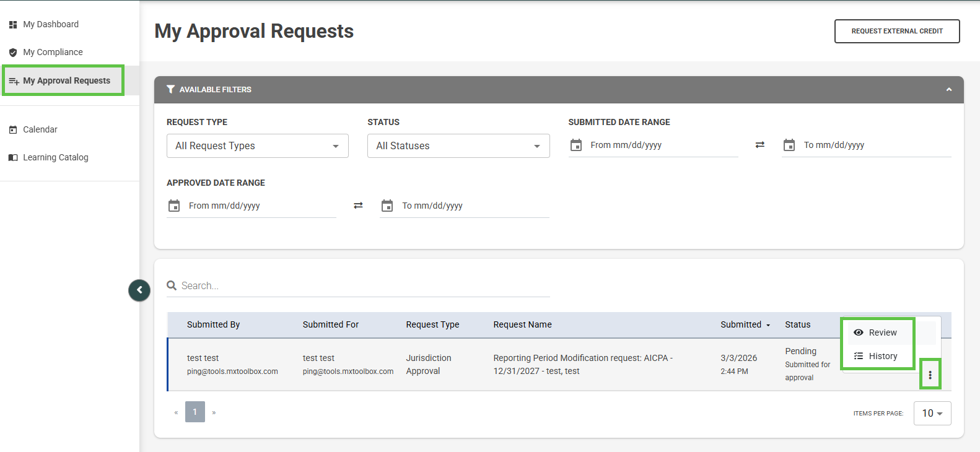Image resolution: width=980 pixels, height=452 pixels.
Task: Click the swap arrows in Approved Date Range
Action: 358,206
